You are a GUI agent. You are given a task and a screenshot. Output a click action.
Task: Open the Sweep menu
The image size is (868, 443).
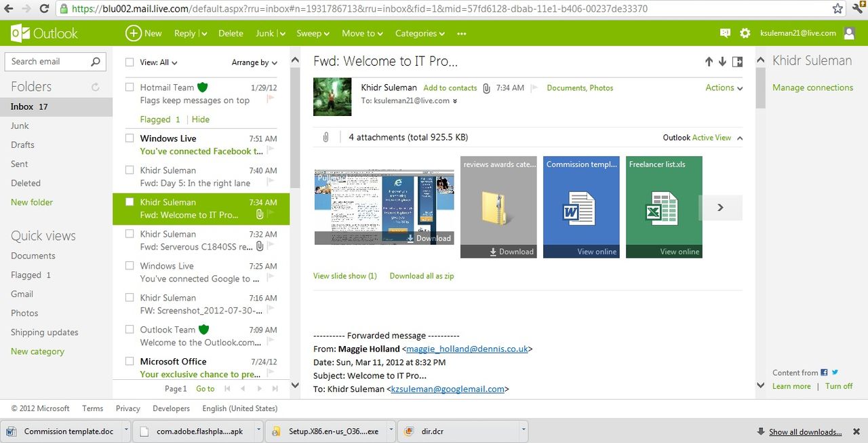[313, 33]
